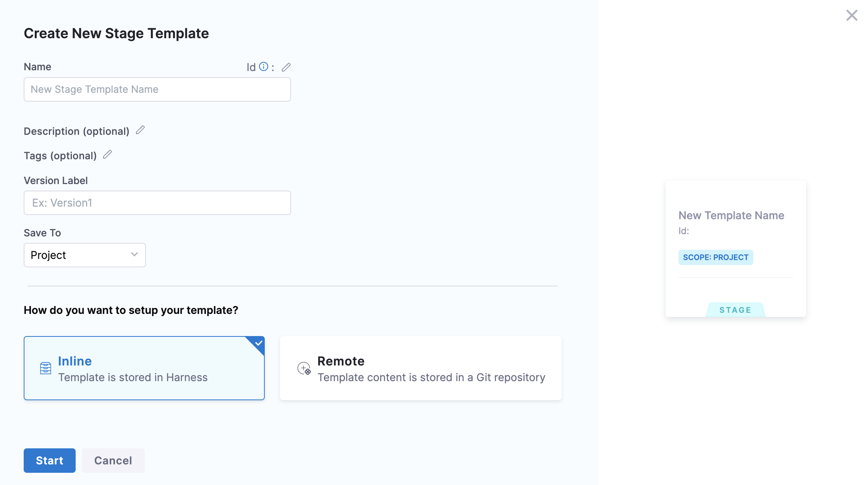Click the Start button
The width and height of the screenshot is (868, 485).
50,461
